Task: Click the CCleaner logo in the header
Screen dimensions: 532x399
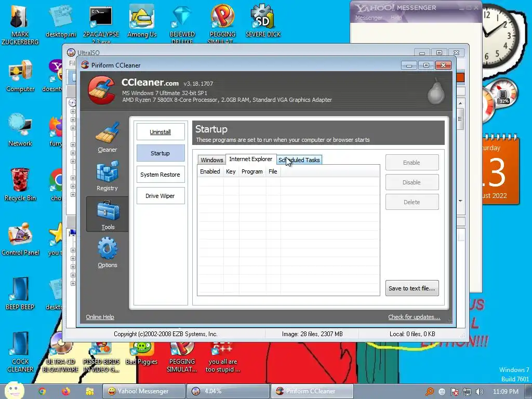Action: click(101, 89)
